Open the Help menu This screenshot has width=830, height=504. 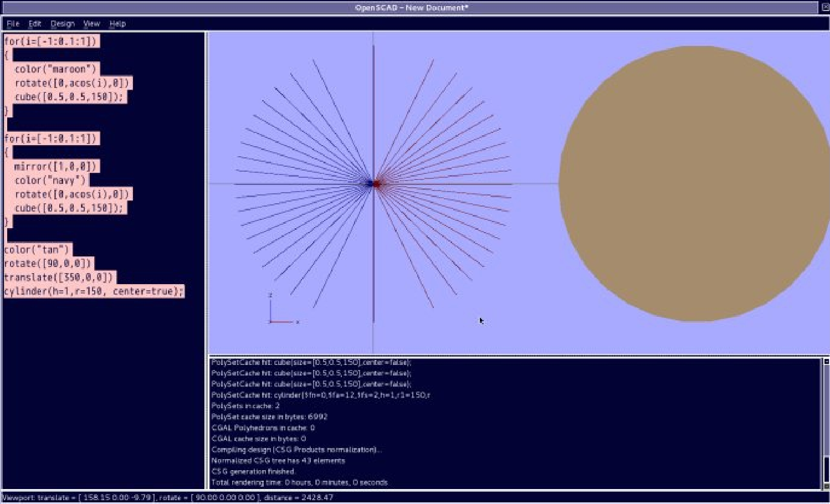pos(117,24)
